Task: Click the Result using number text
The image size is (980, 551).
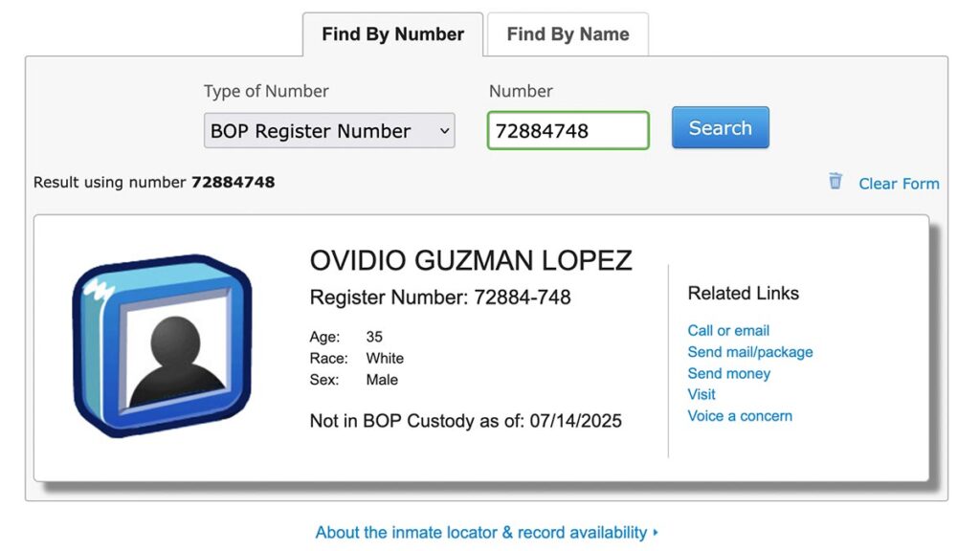Action: 154,182
